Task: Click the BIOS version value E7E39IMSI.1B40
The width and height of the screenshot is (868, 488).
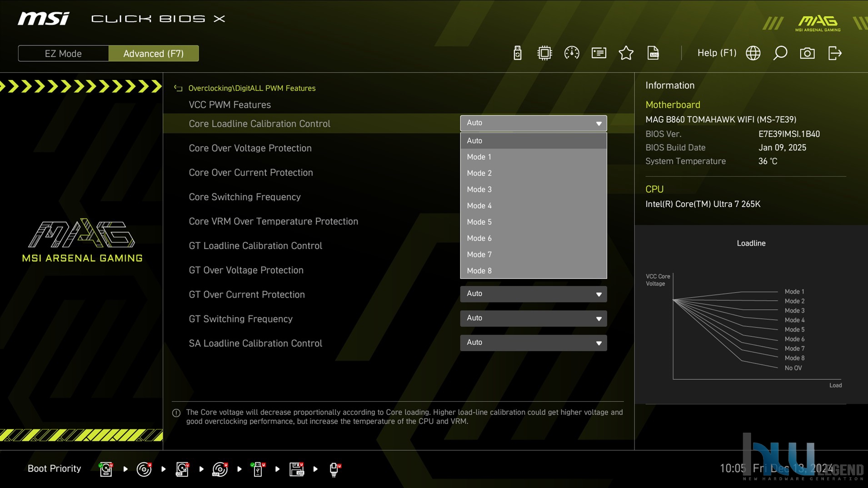Action: (x=789, y=134)
